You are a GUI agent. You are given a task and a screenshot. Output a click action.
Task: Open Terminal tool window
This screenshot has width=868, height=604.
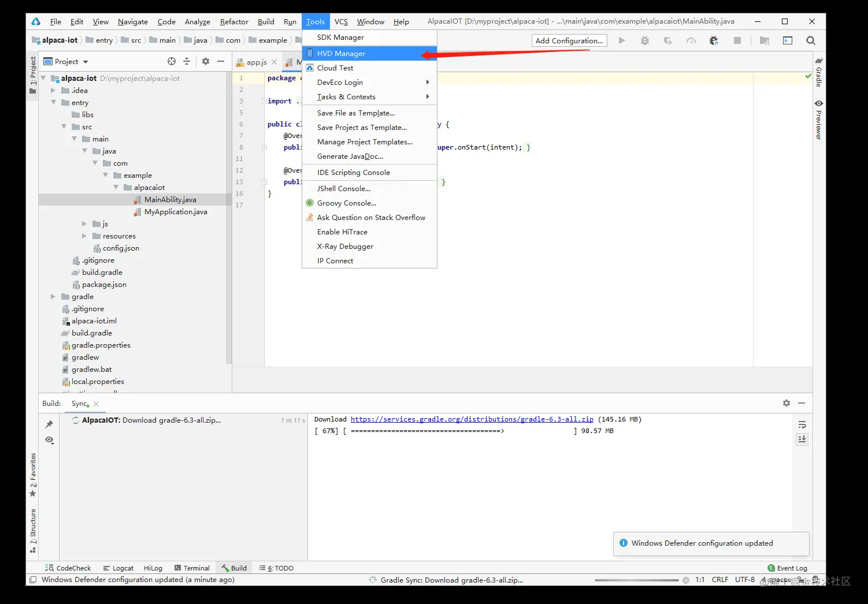click(x=192, y=568)
